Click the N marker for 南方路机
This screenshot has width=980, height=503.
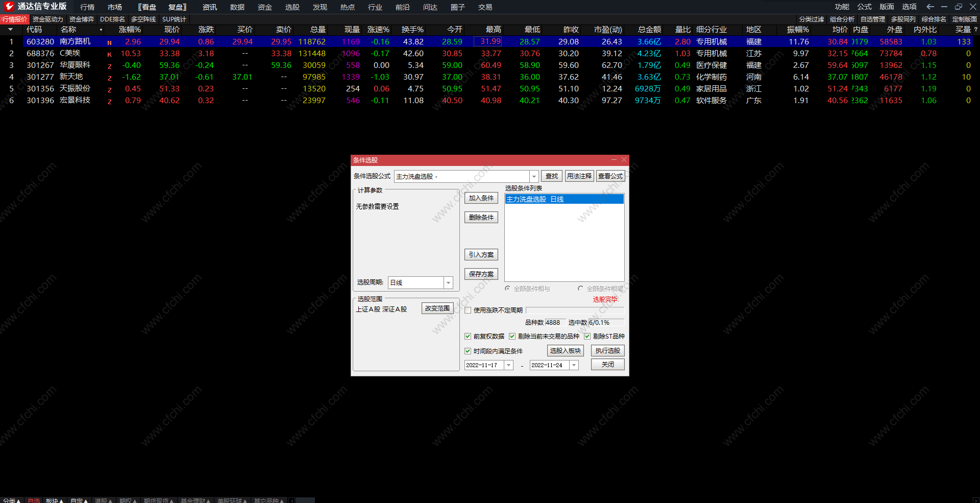(x=109, y=42)
